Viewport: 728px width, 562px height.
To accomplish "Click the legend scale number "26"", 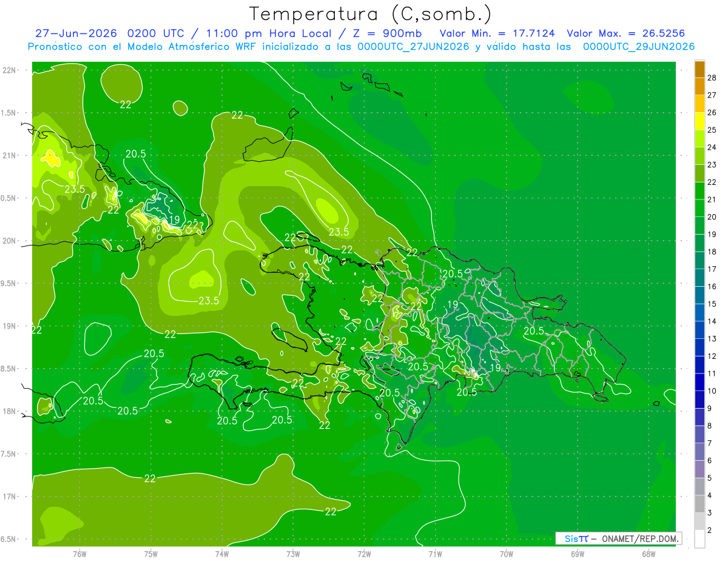I will [712, 113].
